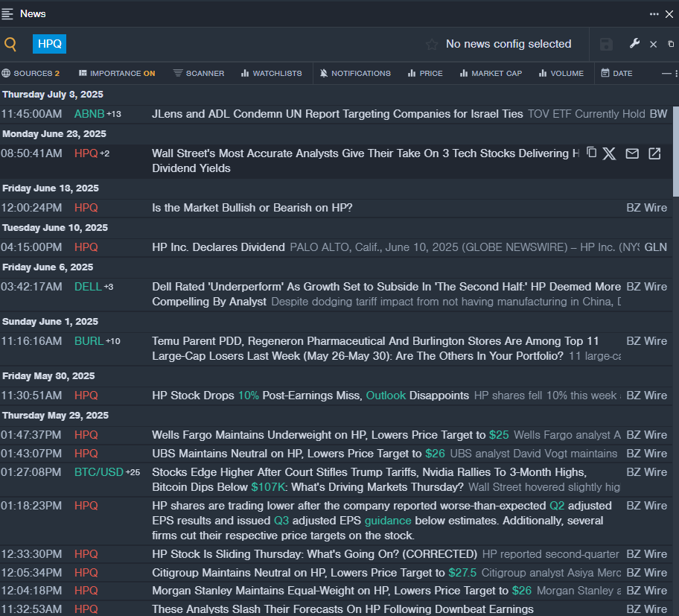
Task: Expand +25 tickers beside BTC/USD
Action: [x=133, y=472]
